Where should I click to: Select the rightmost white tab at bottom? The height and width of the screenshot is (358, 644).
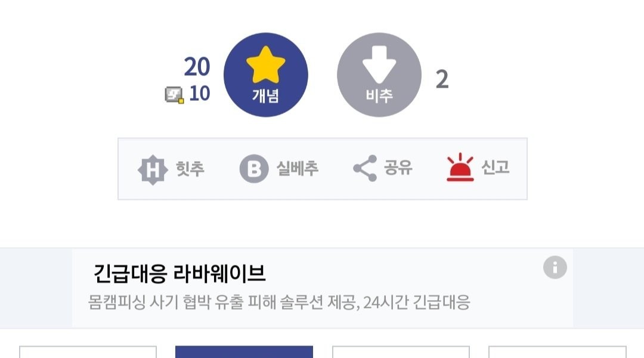pyautogui.click(x=558, y=352)
